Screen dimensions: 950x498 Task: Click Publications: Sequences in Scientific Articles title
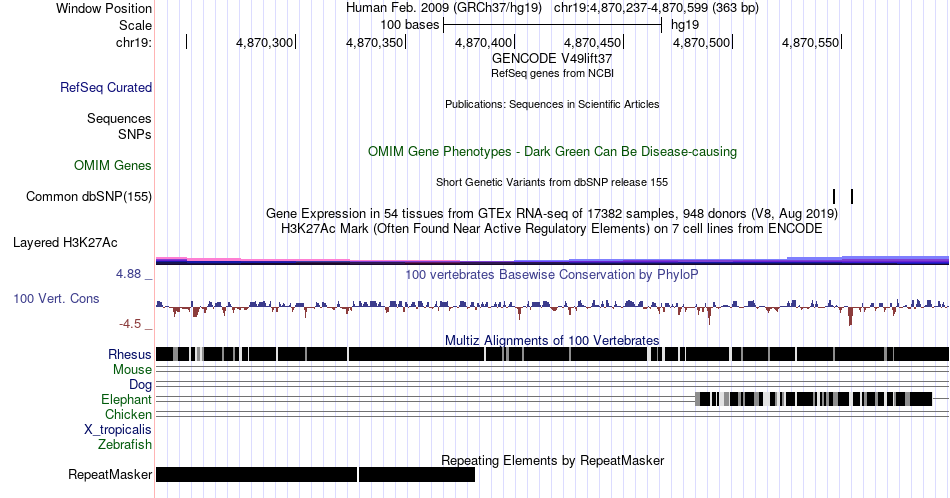pos(552,104)
